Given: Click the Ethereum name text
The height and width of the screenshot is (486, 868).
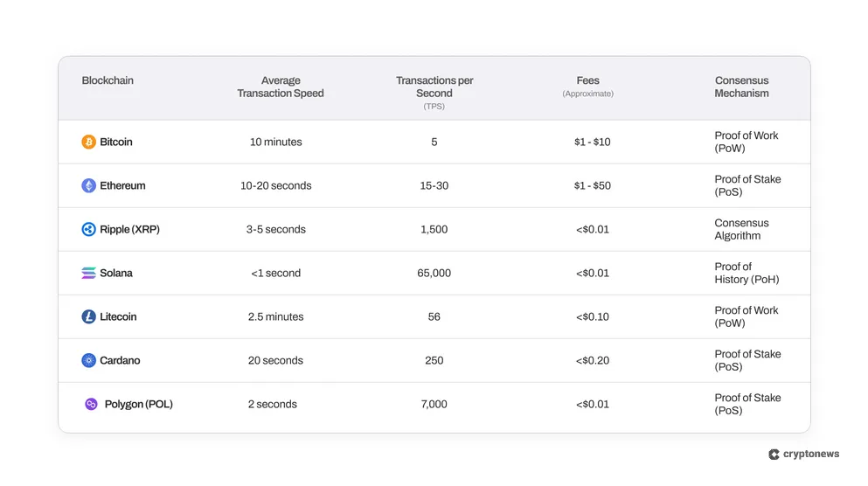Looking at the screenshot, I should tap(123, 185).
